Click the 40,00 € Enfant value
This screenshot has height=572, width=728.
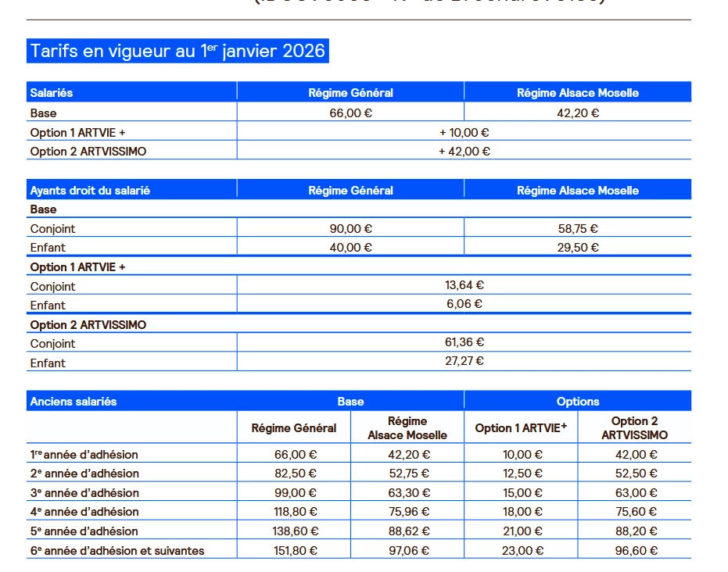(x=350, y=248)
